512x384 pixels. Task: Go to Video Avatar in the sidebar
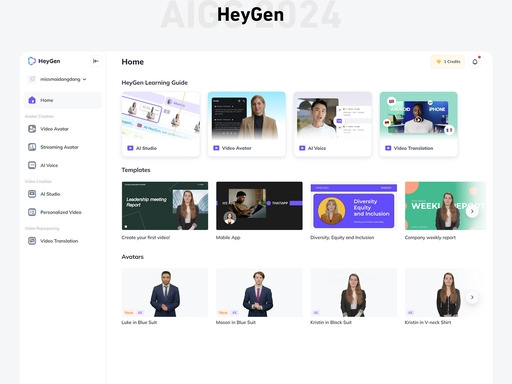(x=54, y=129)
